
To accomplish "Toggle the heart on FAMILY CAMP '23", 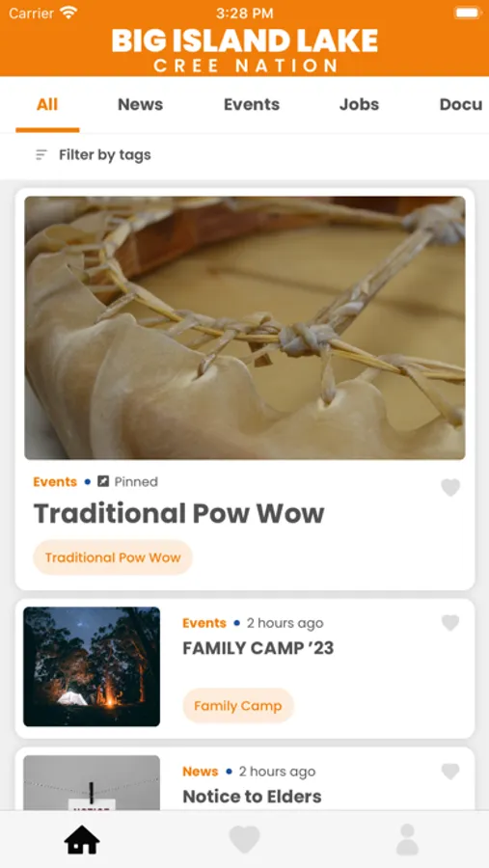I will (450, 623).
